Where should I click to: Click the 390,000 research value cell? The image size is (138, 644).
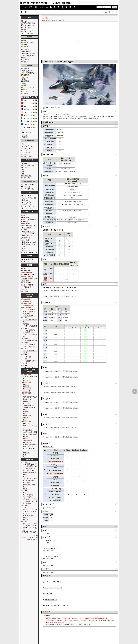[60, 130]
